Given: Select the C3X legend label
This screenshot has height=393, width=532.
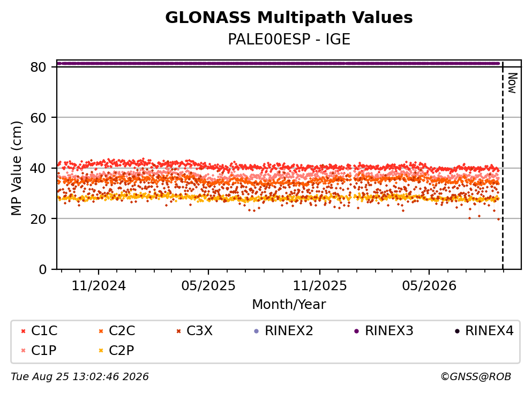Looking at the screenshot, I should point(199,330).
